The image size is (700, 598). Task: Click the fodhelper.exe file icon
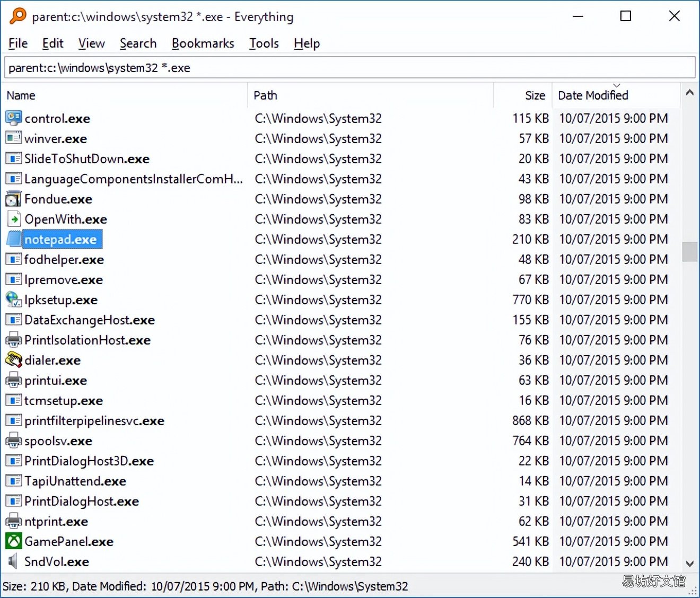click(13, 259)
